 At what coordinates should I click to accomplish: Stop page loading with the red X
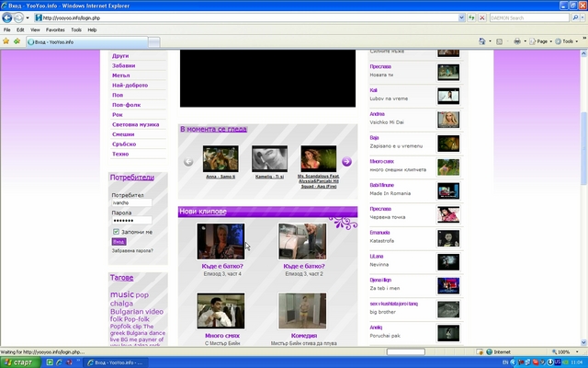(x=482, y=17)
